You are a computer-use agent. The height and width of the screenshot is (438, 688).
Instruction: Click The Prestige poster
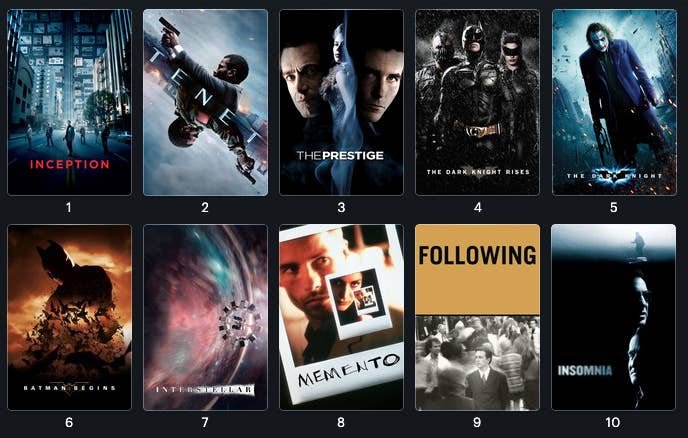click(x=341, y=102)
